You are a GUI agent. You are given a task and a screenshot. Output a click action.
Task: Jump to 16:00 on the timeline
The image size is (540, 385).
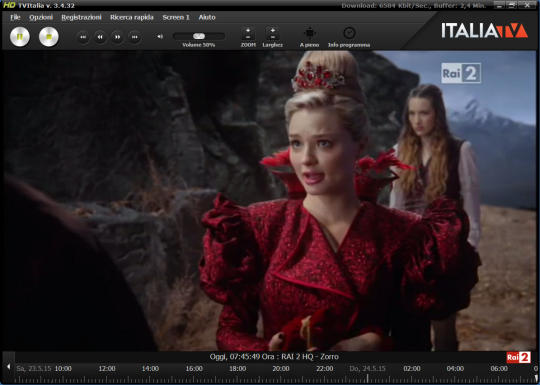194,368
